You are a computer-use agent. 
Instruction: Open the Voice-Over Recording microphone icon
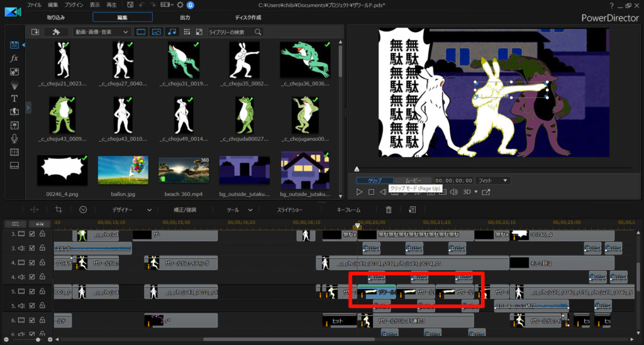click(14, 139)
